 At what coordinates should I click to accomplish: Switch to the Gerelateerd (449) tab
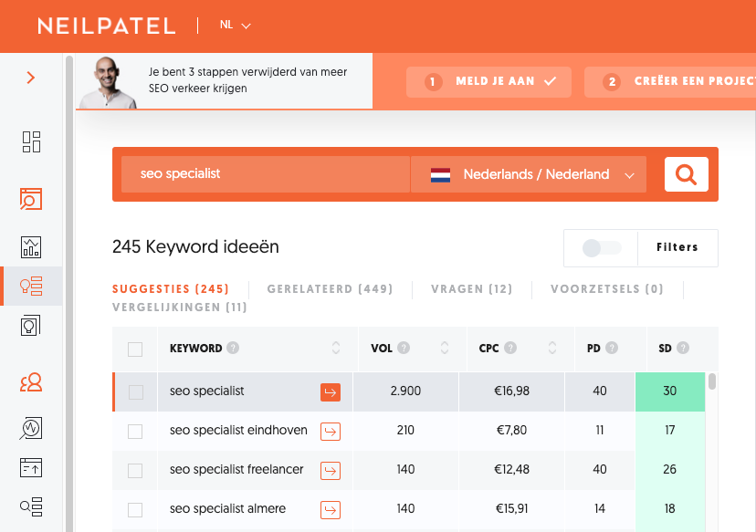click(x=330, y=289)
